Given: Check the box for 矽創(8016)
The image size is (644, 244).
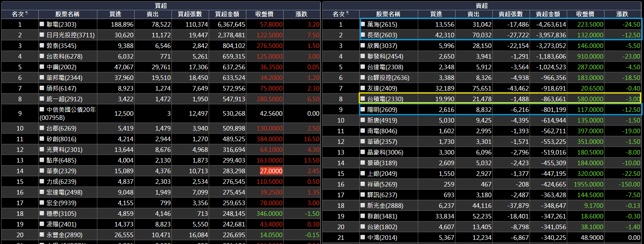Looking at the screenshot, I should (42, 139).
